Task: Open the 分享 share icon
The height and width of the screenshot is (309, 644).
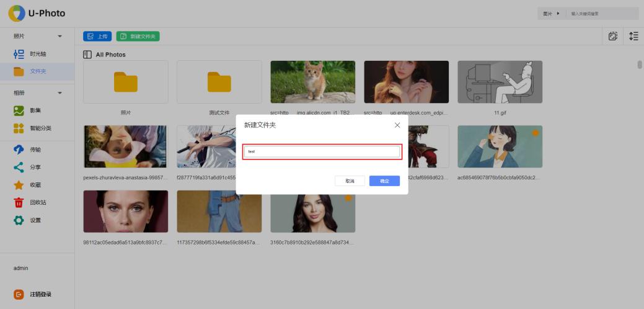Action: 19,167
